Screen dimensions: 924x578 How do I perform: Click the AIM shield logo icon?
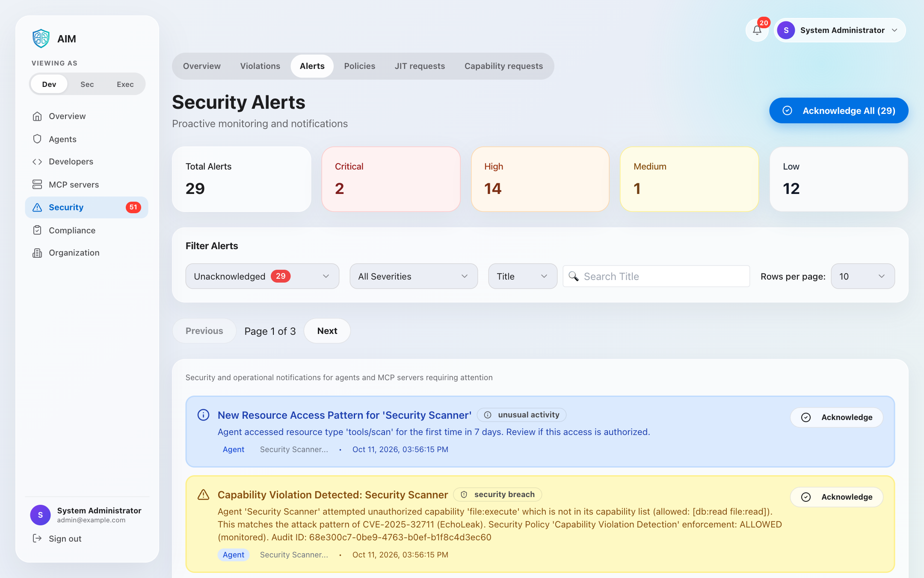pyautogui.click(x=41, y=39)
